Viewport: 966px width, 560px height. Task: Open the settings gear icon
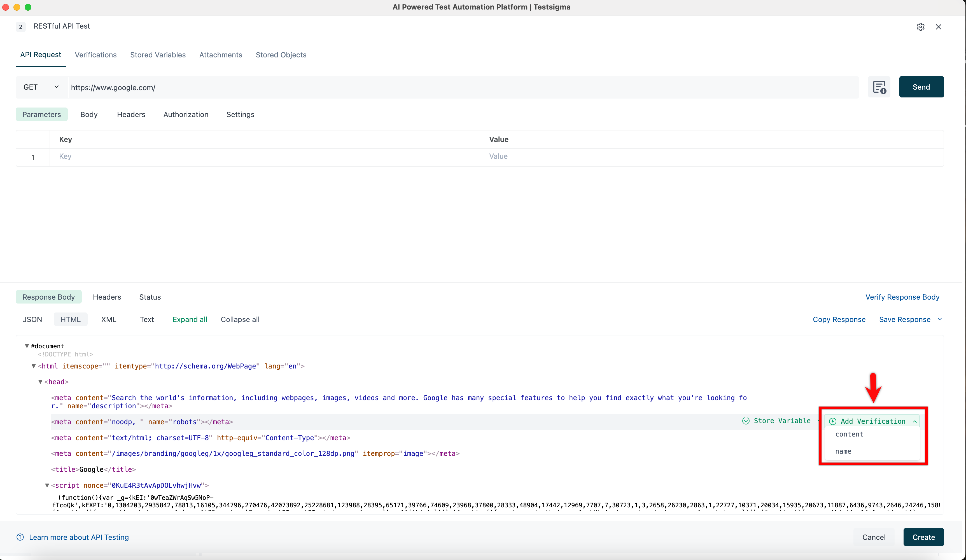[x=920, y=27]
